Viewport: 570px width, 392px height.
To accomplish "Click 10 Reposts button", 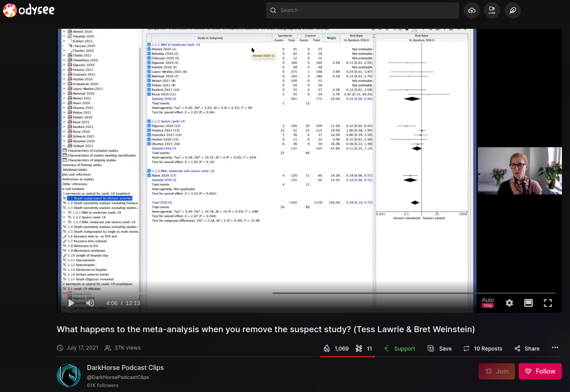I will click(x=483, y=348).
